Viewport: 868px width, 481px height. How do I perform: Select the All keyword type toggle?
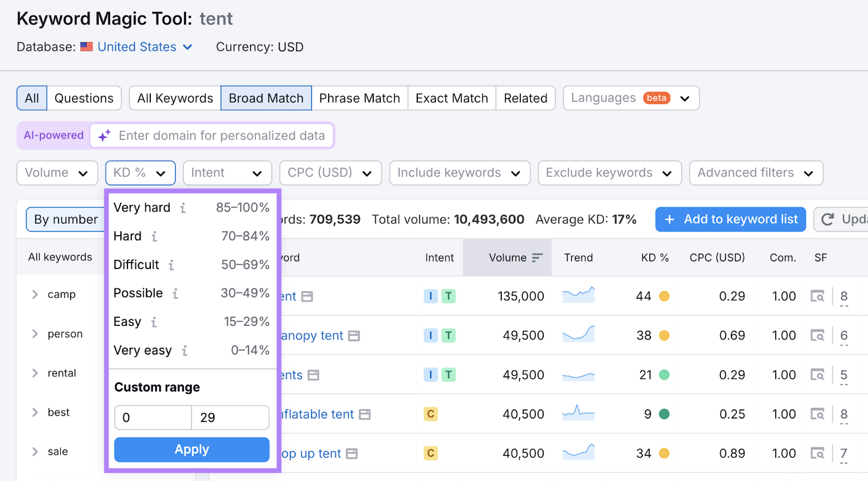tap(32, 98)
